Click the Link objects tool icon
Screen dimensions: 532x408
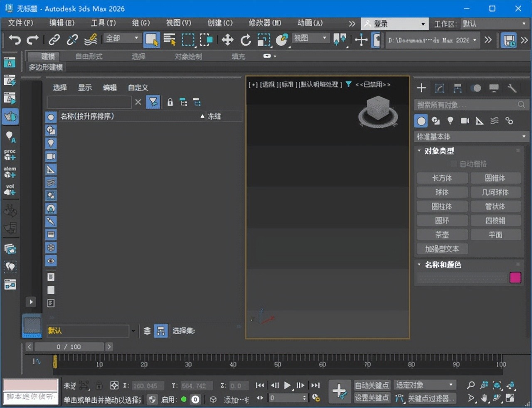(x=54, y=40)
